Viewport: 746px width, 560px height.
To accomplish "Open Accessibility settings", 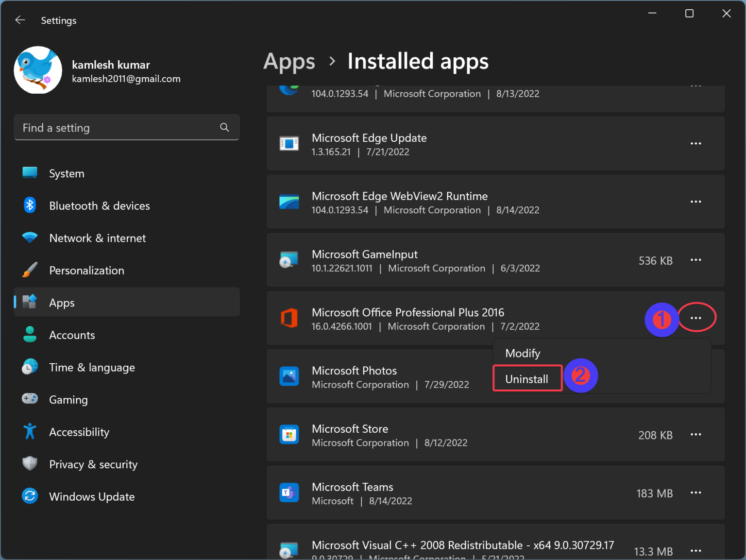I will point(127,432).
